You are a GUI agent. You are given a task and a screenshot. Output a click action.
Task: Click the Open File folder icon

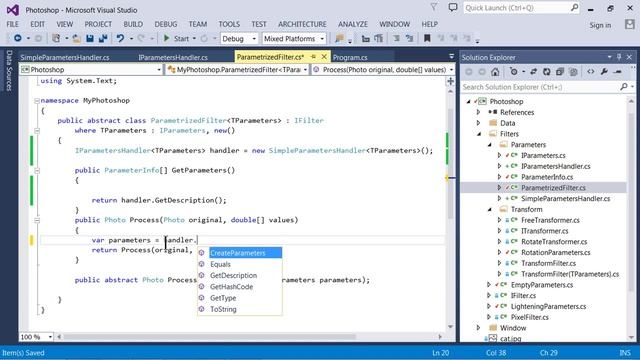[76, 38]
